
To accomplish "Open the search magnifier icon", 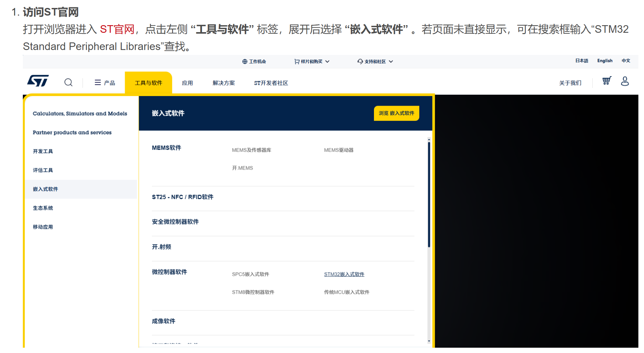I will coord(68,82).
